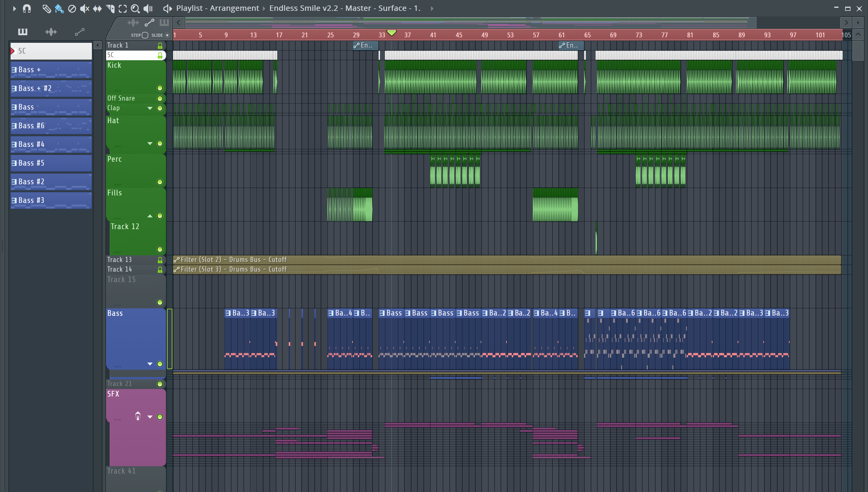868x492 pixels.
Task: Select Filter (Slot 3) Cutoff automation clip
Action: [x=507, y=270]
